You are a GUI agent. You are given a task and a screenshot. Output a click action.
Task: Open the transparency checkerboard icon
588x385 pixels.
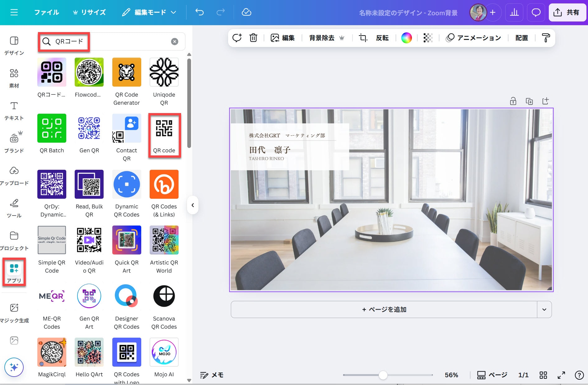428,38
